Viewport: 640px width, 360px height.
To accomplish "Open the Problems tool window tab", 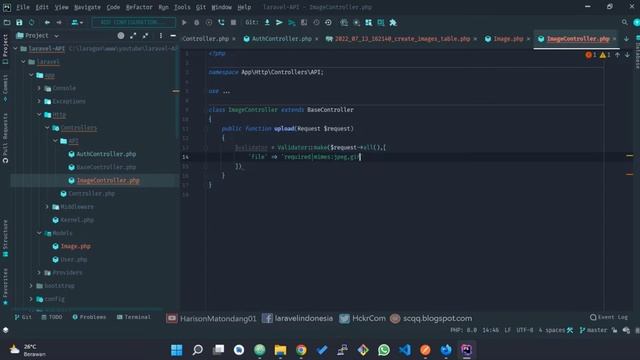I will point(89,317).
